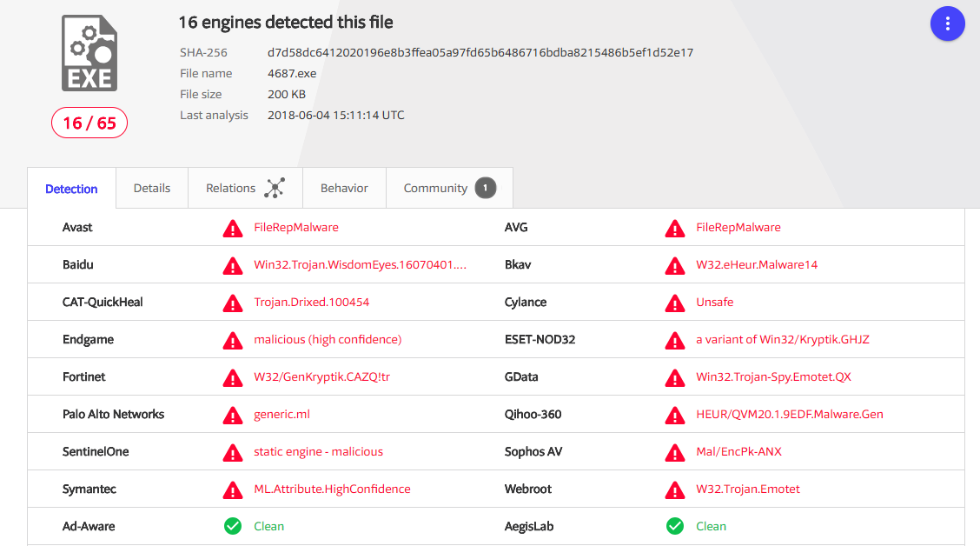Click 'malicious (high confidence)' result
980x546 pixels.
tap(328, 340)
